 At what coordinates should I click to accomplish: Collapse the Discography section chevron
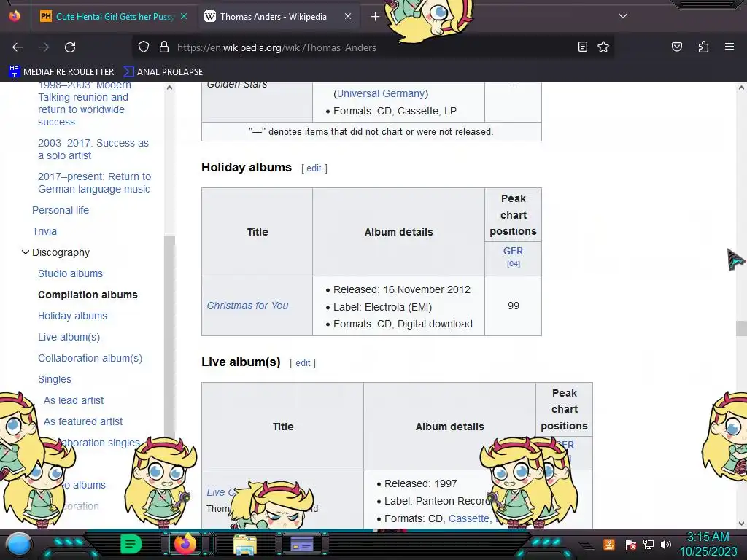pyautogui.click(x=26, y=252)
